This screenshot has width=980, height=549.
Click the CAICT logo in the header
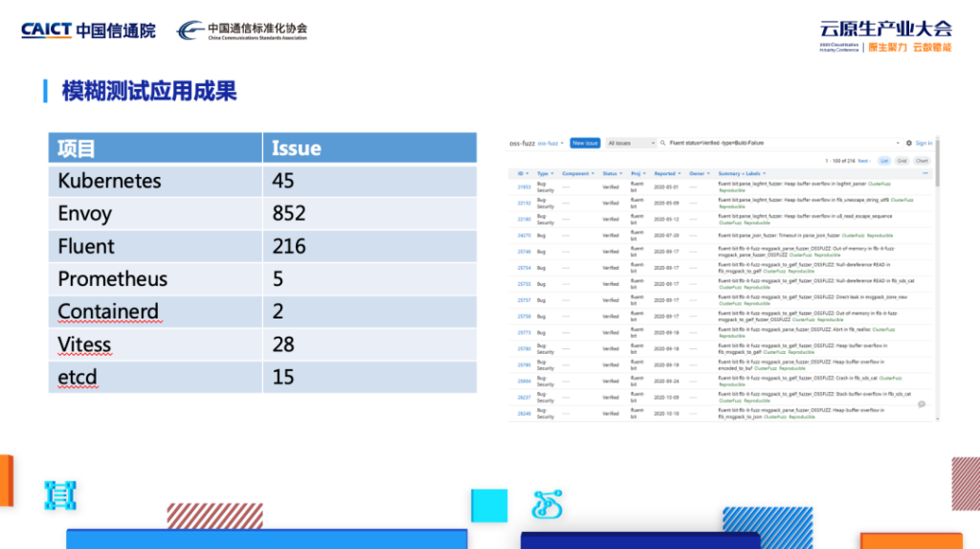click(88, 30)
